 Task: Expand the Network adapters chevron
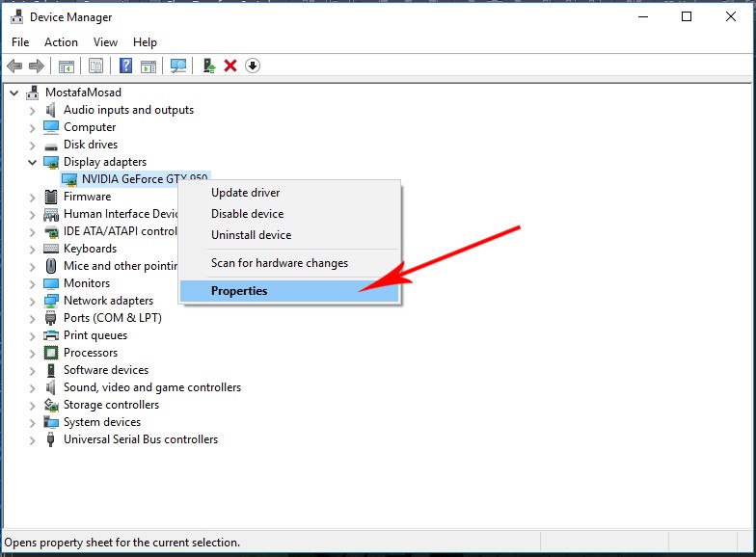coord(33,301)
